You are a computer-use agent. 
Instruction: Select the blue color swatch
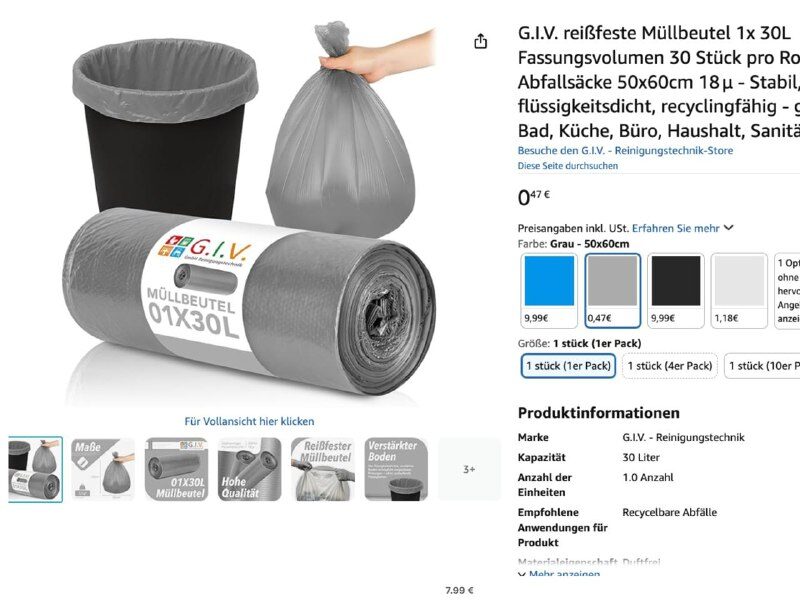point(549,290)
